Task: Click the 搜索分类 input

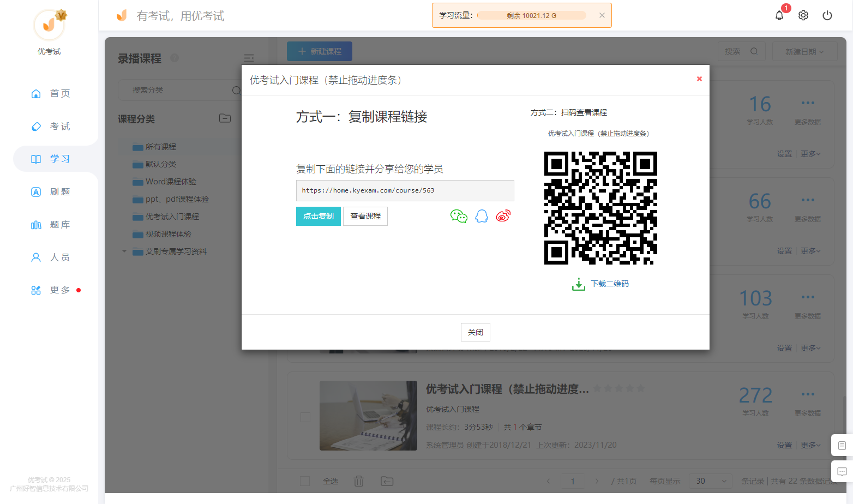Action: click(179, 90)
